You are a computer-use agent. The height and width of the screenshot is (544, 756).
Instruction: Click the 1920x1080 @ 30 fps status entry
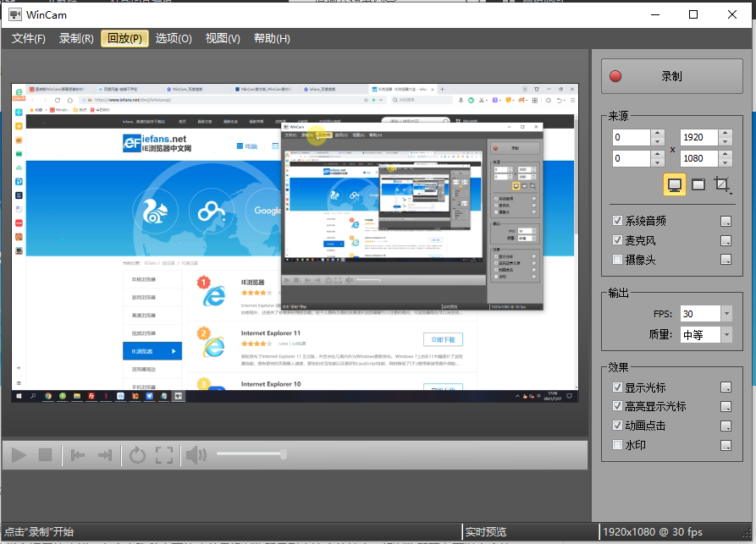coord(653,532)
